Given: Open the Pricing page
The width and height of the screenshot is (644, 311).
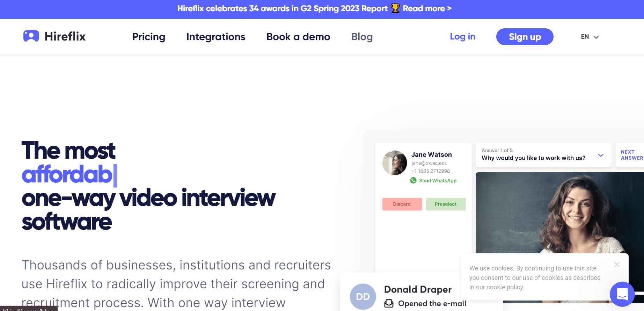Looking at the screenshot, I should [149, 37].
